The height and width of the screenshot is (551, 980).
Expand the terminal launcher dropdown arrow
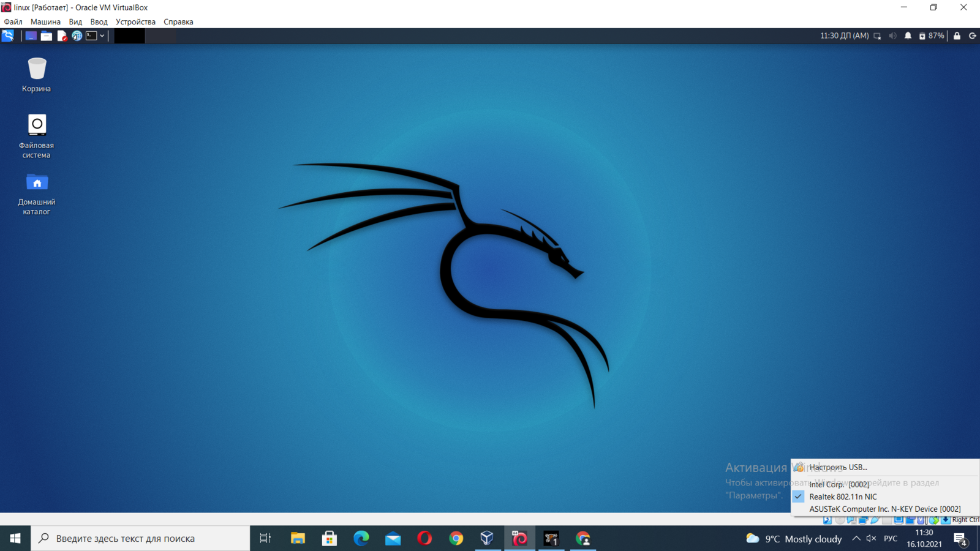click(102, 36)
